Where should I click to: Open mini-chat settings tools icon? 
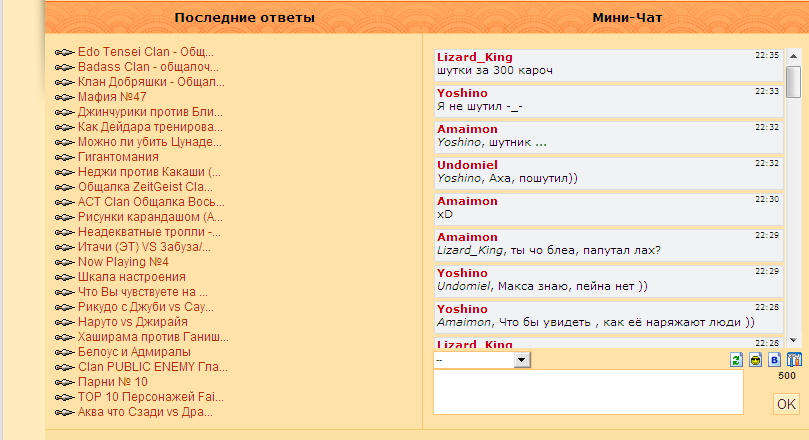[x=794, y=360]
